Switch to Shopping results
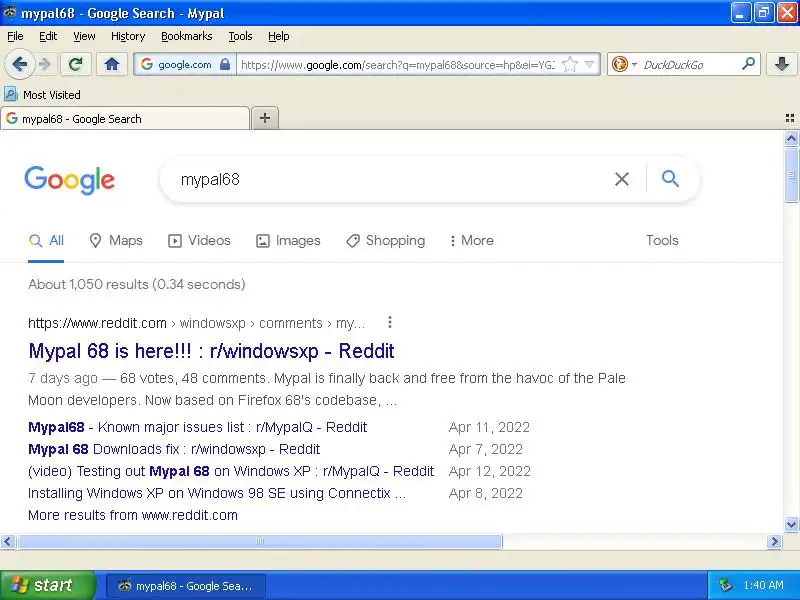Viewport: 800px width, 600px height. point(385,240)
